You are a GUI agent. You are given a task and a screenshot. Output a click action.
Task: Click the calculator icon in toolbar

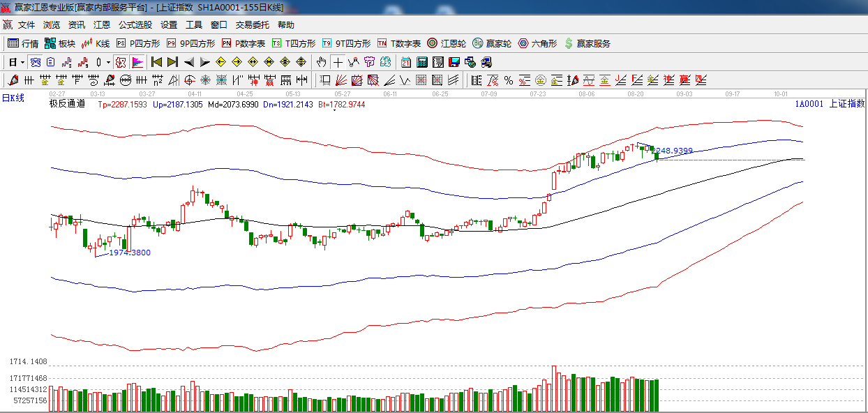point(421,62)
